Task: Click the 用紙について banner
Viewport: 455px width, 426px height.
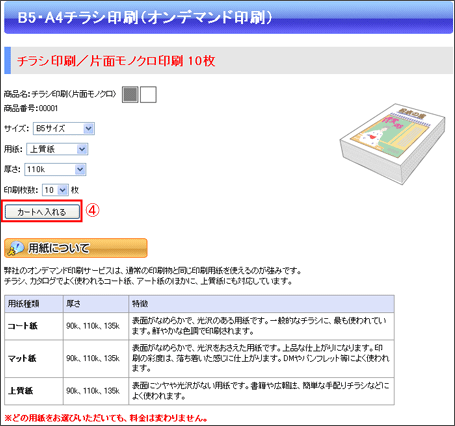Action: click(x=76, y=248)
